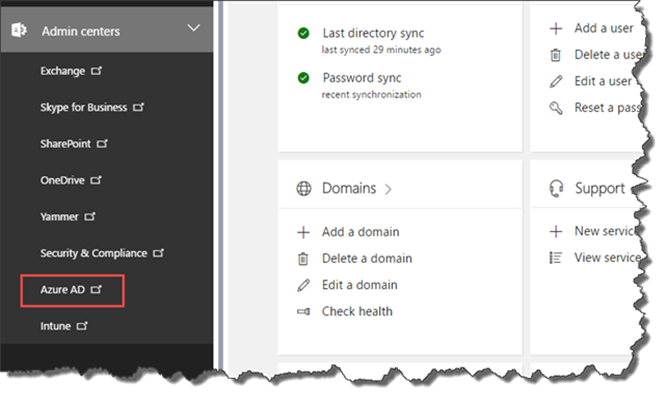This screenshot has height=401, width=668.
Task: Click the green check next to Password sync
Action: [303, 78]
